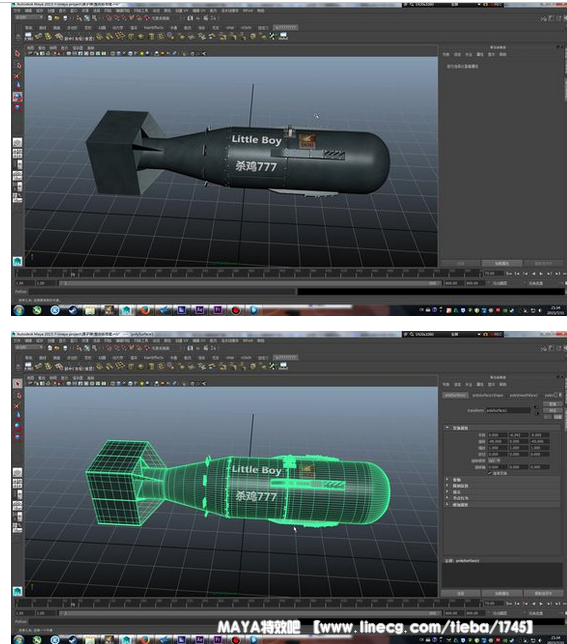Click Translate X field in lower Attribute Editor
This screenshot has height=644, width=567.
tap(497, 435)
